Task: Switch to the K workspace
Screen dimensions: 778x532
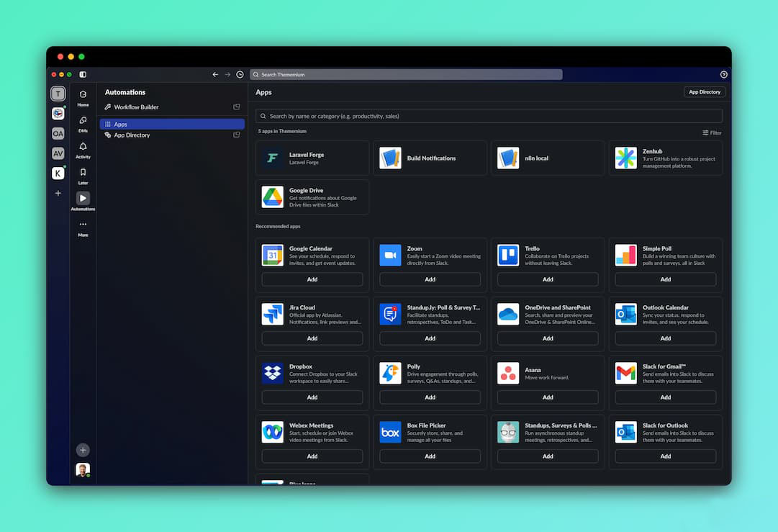Action: (58, 173)
